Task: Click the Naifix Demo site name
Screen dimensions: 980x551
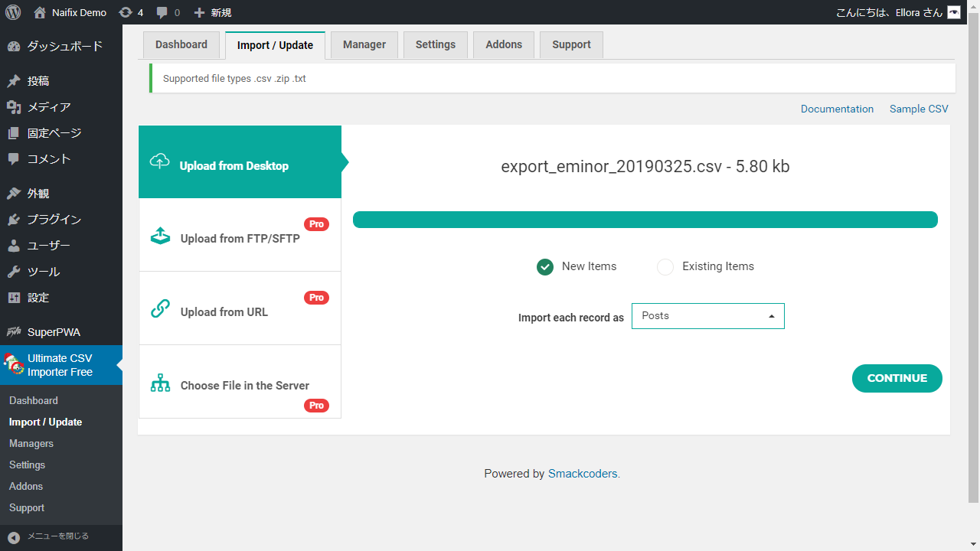Action: coord(79,12)
